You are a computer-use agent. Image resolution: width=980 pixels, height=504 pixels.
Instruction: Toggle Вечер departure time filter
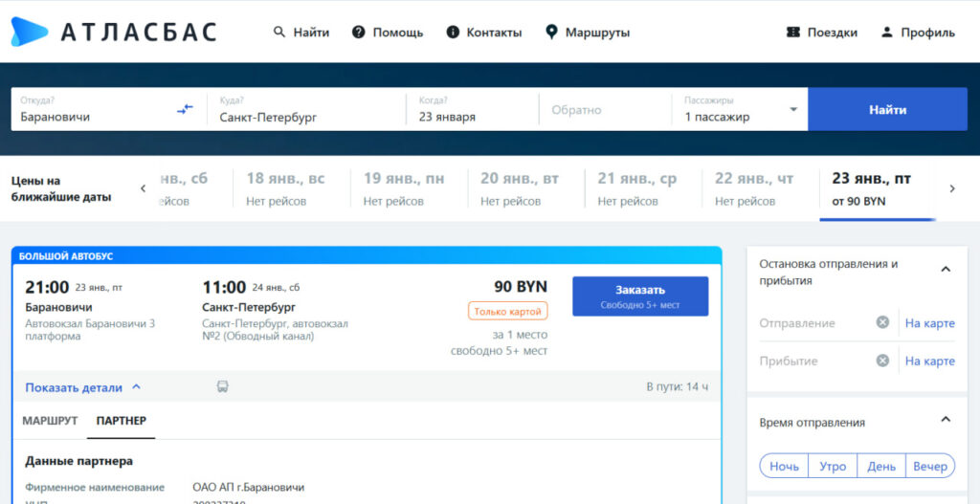[x=929, y=466]
